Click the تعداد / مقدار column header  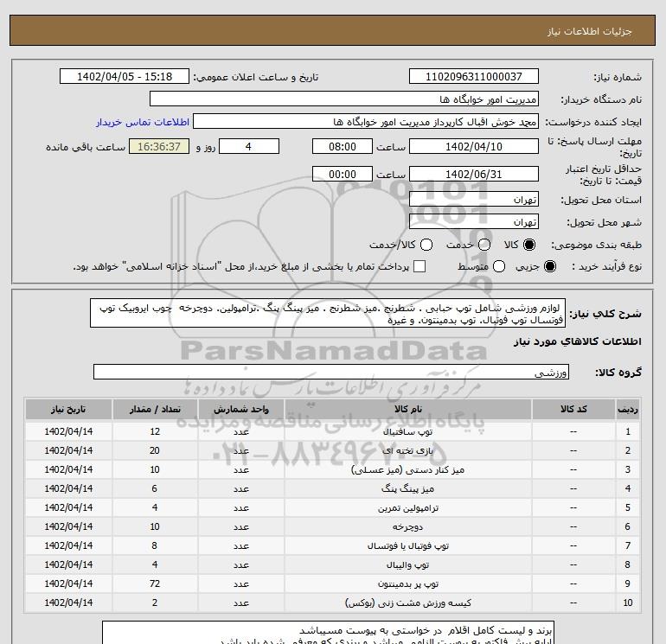155,409
